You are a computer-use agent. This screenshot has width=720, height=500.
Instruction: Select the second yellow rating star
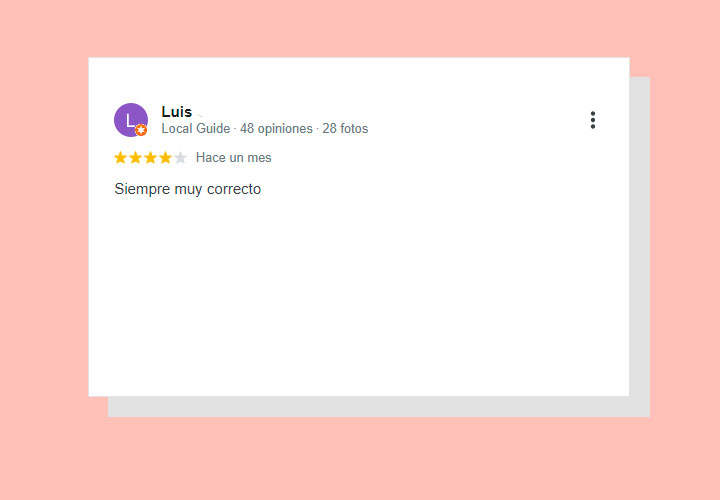click(135, 157)
